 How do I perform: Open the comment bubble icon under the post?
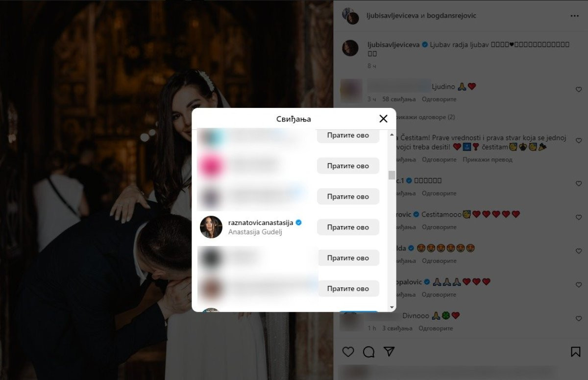tap(368, 352)
